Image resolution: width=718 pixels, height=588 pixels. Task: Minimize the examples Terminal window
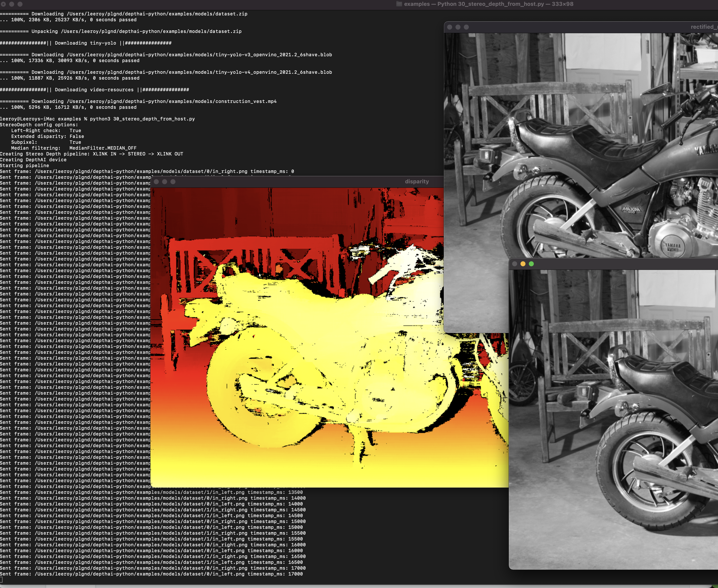[11, 4]
